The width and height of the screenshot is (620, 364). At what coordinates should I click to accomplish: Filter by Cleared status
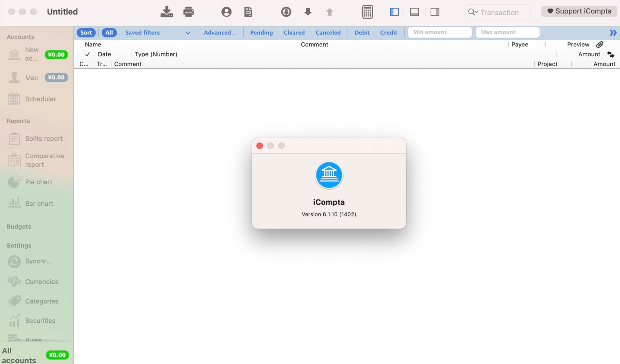[x=294, y=32]
